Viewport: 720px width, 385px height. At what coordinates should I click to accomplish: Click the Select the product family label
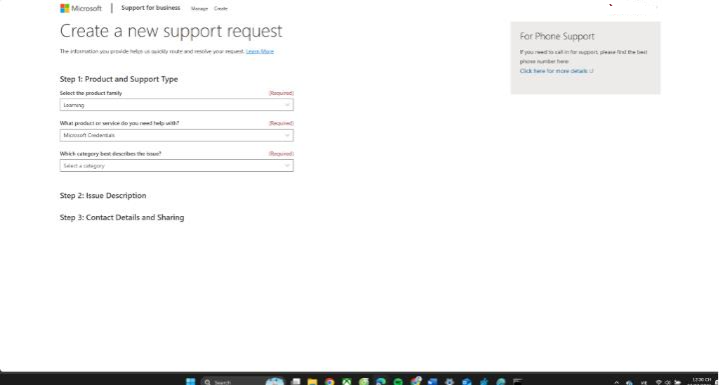pyautogui.click(x=91, y=93)
